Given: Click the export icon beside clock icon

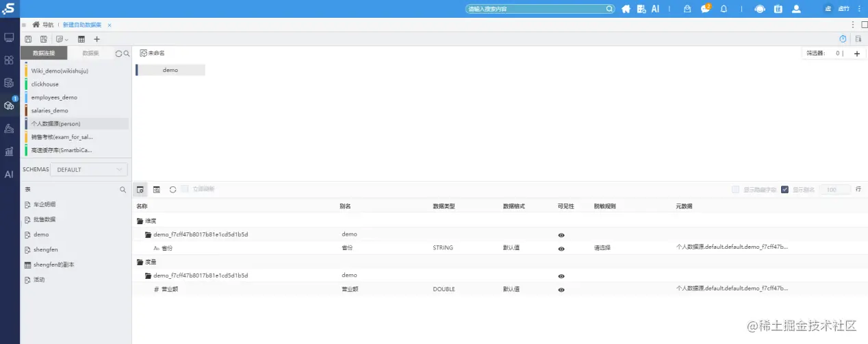Looking at the screenshot, I should [x=858, y=39].
